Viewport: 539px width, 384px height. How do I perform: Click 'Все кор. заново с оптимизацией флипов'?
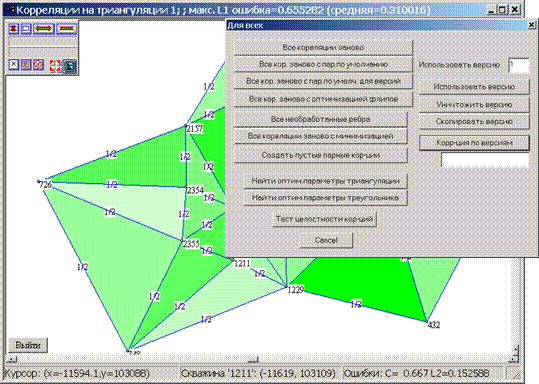tap(323, 99)
